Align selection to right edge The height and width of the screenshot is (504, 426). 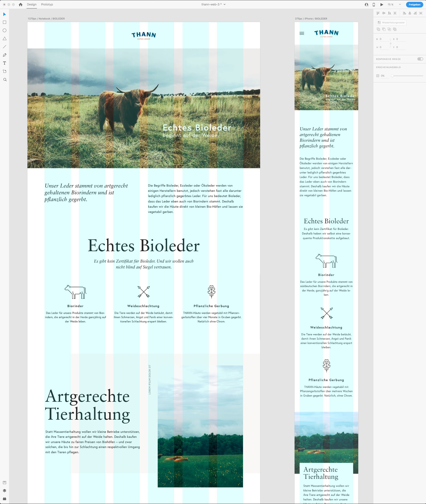coord(415,13)
